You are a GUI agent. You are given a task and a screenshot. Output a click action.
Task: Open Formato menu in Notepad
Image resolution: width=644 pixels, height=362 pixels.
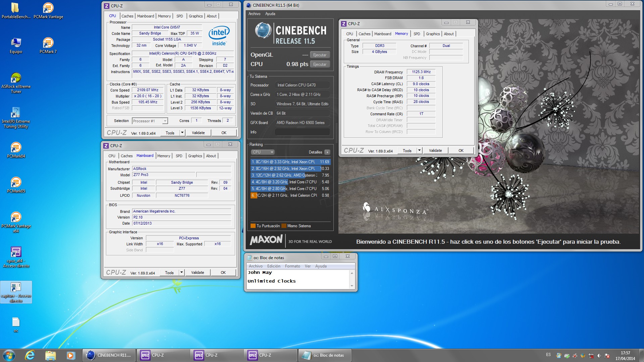(292, 266)
